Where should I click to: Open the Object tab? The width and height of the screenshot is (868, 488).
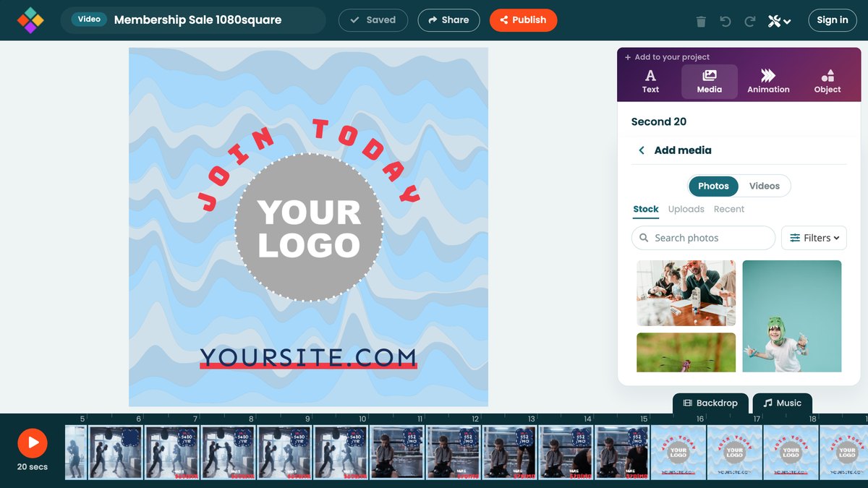tap(827, 82)
